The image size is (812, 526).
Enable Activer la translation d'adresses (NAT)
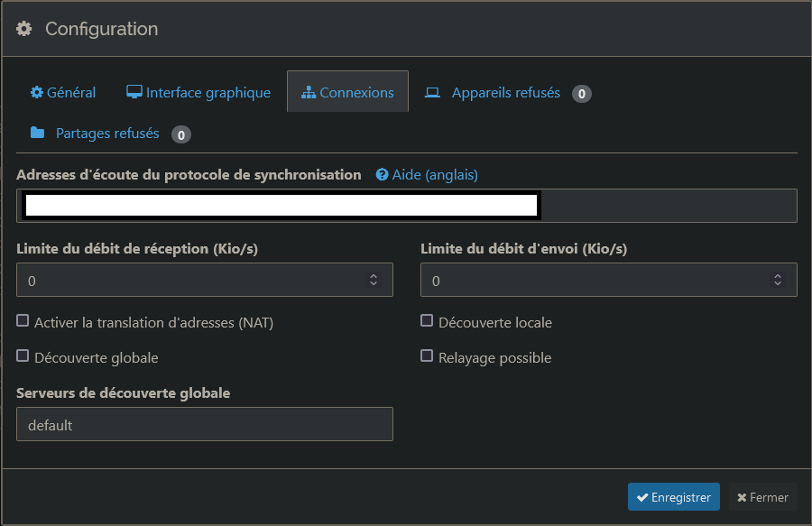[23, 321]
